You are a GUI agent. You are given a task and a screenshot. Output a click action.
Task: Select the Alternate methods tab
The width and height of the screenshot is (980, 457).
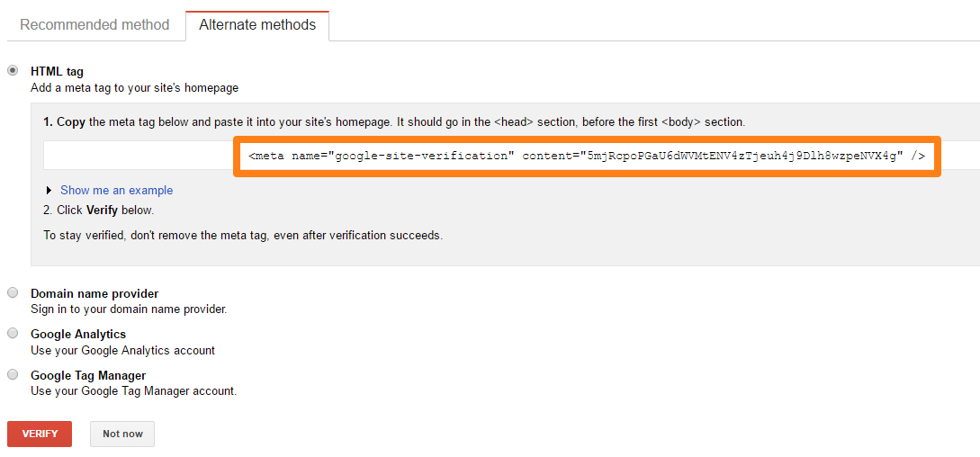[x=257, y=25]
